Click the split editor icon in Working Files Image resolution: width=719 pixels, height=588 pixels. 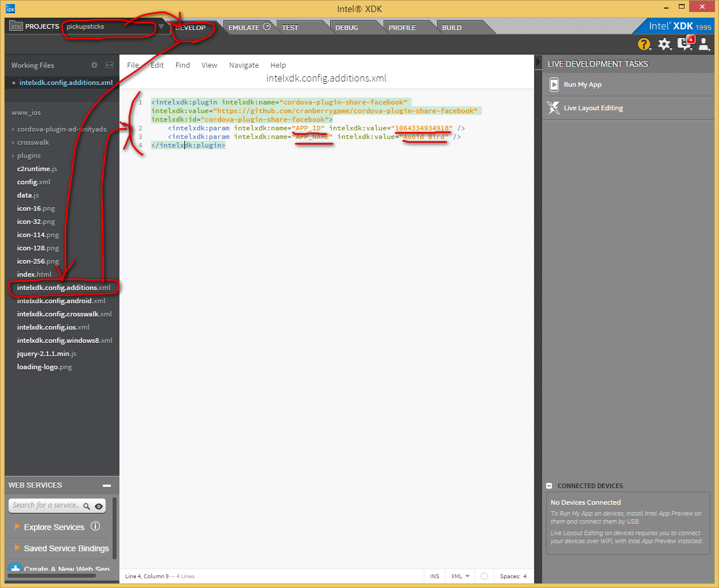[109, 65]
